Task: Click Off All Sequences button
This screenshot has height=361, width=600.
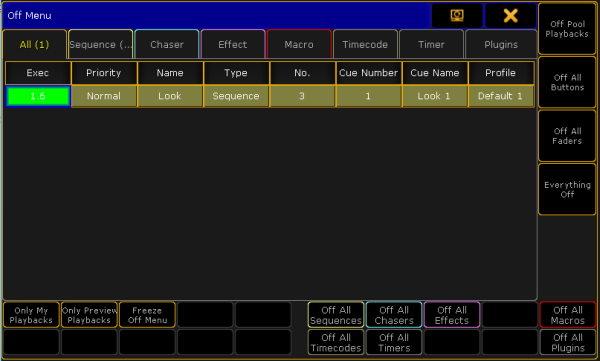Action: [336, 315]
